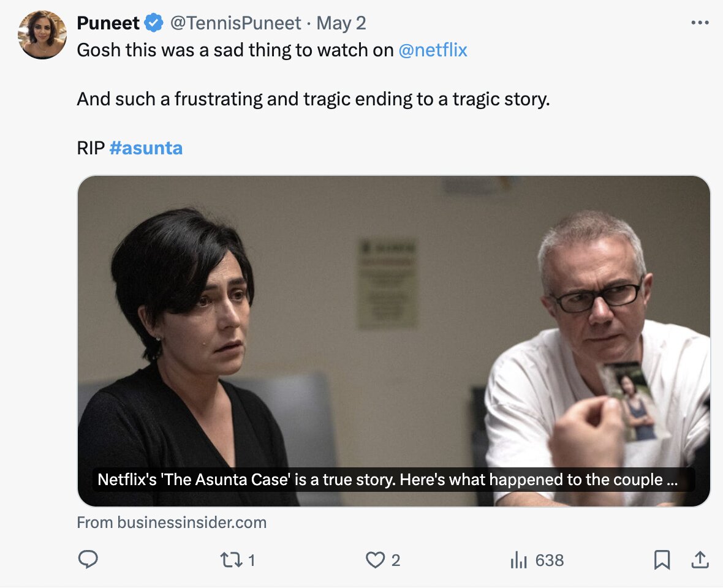
Task: Click the display name "Puneet"
Action: pos(108,23)
